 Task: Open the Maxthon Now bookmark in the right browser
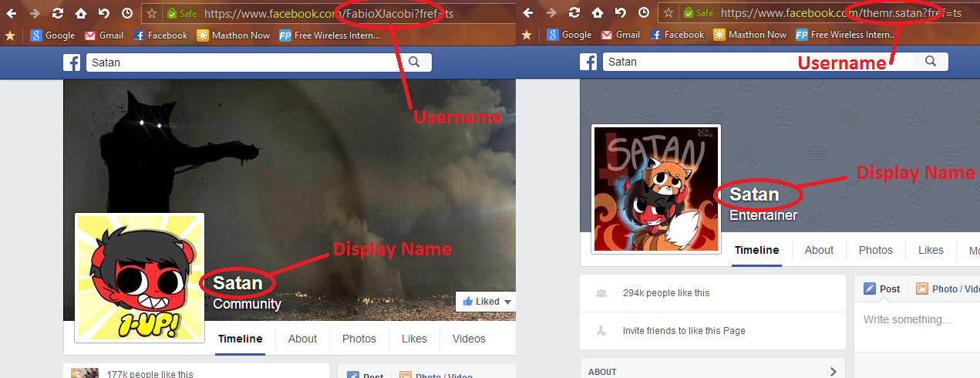point(750,35)
